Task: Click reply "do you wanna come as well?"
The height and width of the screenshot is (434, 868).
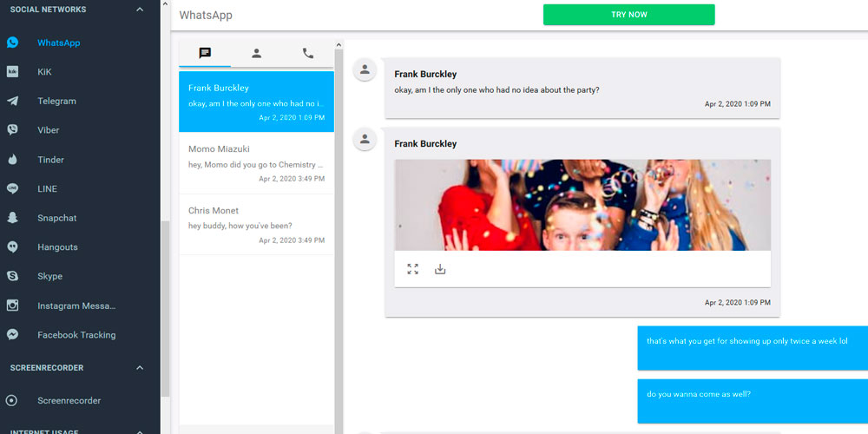Action: point(699,394)
